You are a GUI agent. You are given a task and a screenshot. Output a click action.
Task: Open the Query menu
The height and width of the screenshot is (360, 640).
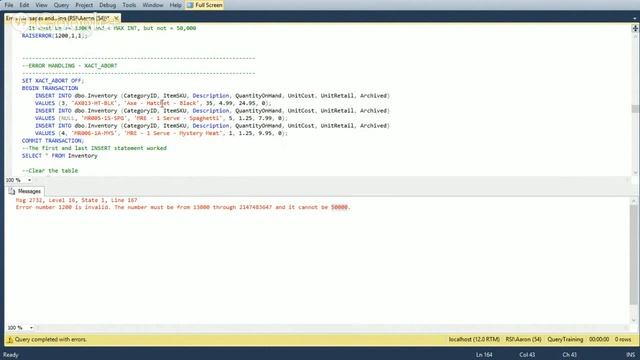[61, 5]
